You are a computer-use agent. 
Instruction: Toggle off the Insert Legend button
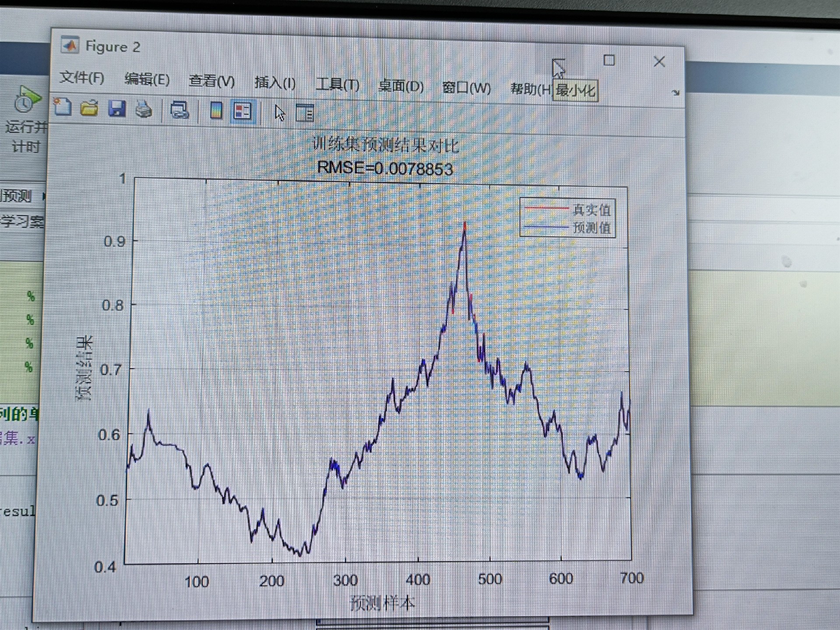[x=242, y=112]
